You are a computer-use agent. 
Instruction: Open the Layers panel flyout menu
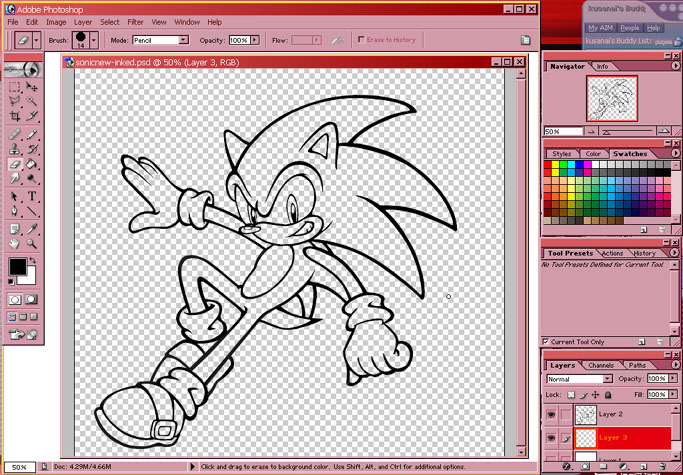675,365
